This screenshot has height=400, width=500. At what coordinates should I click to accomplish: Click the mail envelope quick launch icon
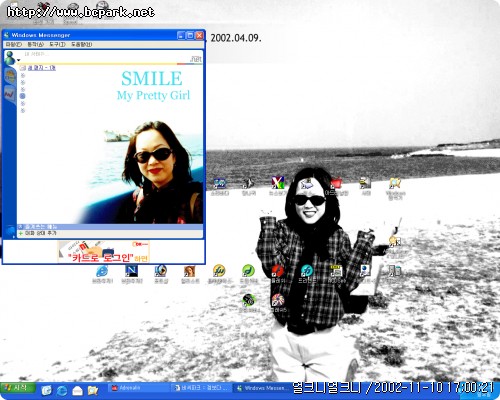point(77,390)
